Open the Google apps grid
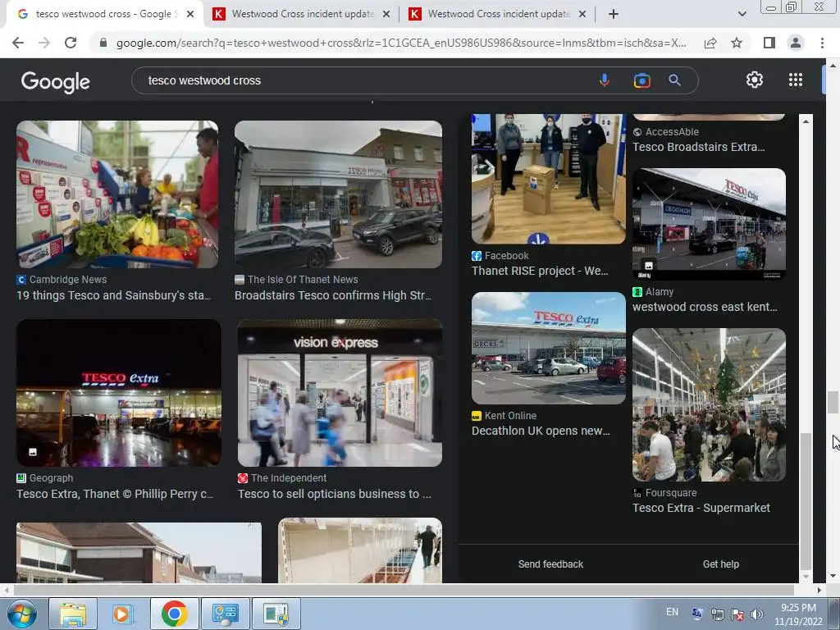This screenshot has width=840, height=630. (x=796, y=80)
